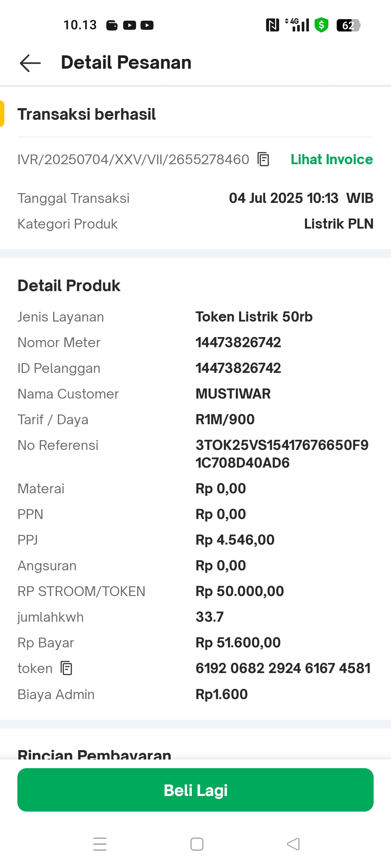Copy the electricity token code icon
This screenshot has width=391, height=868.
tap(66, 668)
